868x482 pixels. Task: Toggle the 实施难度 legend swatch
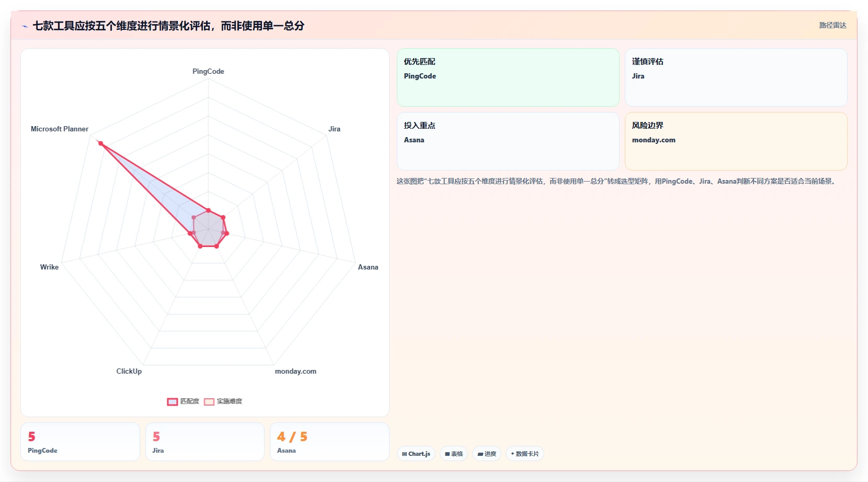click(209, 401)
